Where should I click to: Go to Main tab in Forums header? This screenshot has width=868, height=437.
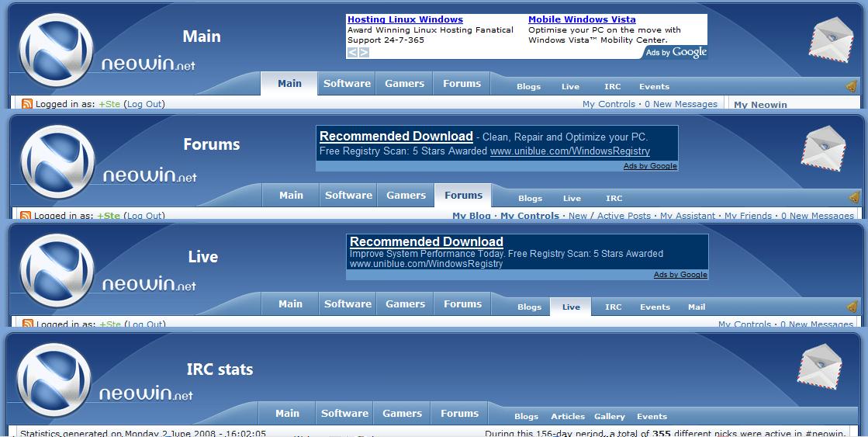pyautogui.click(x=291, y=196)
